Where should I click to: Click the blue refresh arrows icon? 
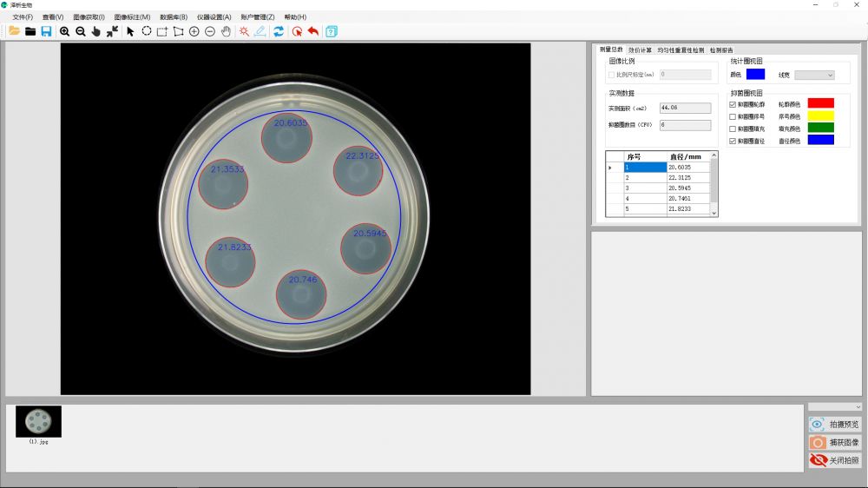tap(279, 31)
